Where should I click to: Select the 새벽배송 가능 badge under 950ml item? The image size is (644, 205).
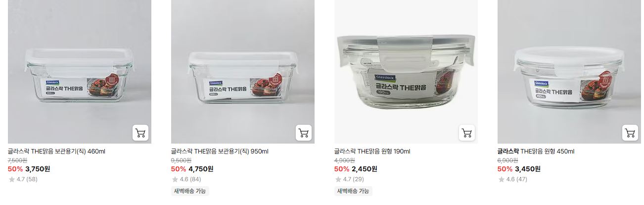point(190,191)
